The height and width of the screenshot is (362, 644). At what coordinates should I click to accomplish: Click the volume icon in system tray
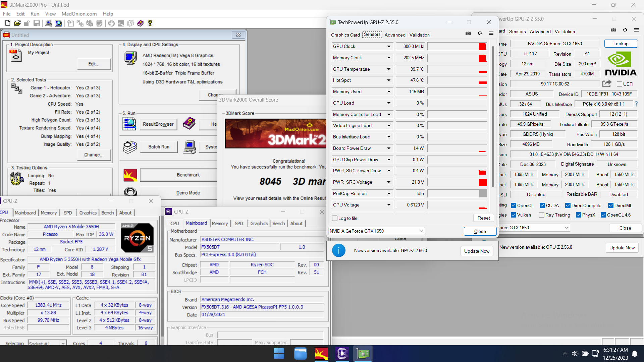tap(575, 354)
